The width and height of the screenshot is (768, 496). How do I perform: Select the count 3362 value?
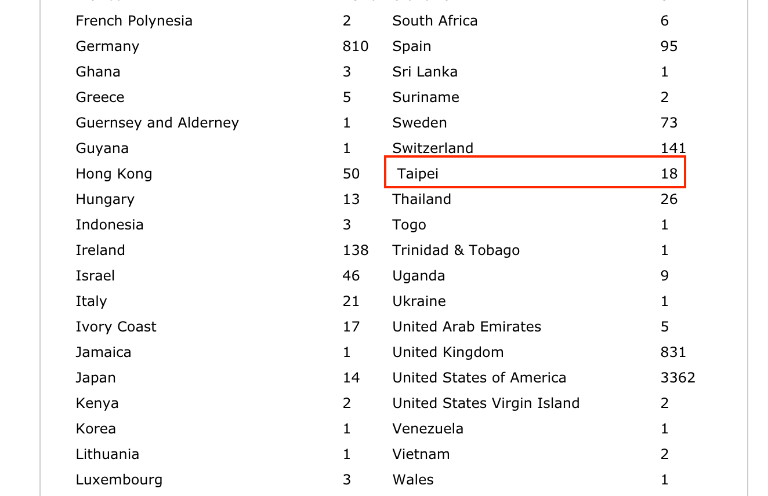click(x=678, y=378)
